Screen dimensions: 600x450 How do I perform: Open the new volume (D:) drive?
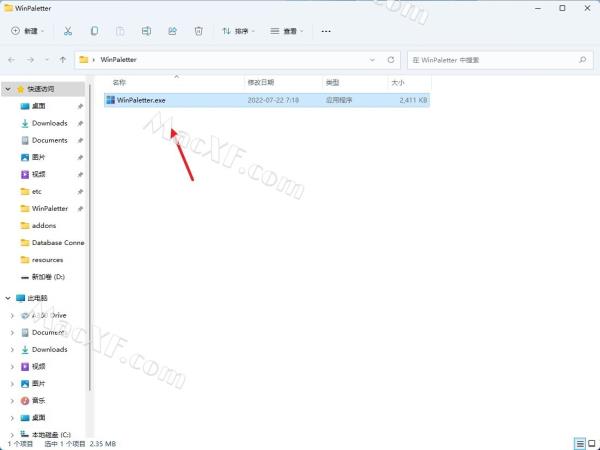click(x=48, y=277)
